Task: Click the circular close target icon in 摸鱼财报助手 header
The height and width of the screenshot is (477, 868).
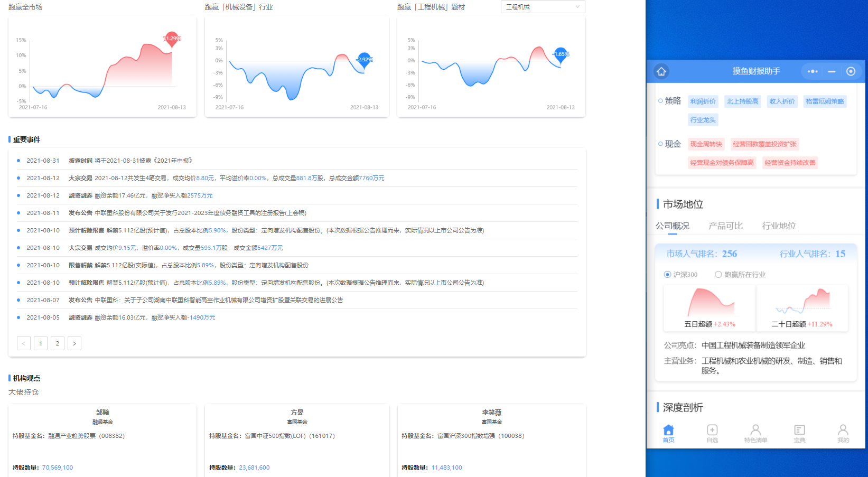Action: tap(851, 71)
